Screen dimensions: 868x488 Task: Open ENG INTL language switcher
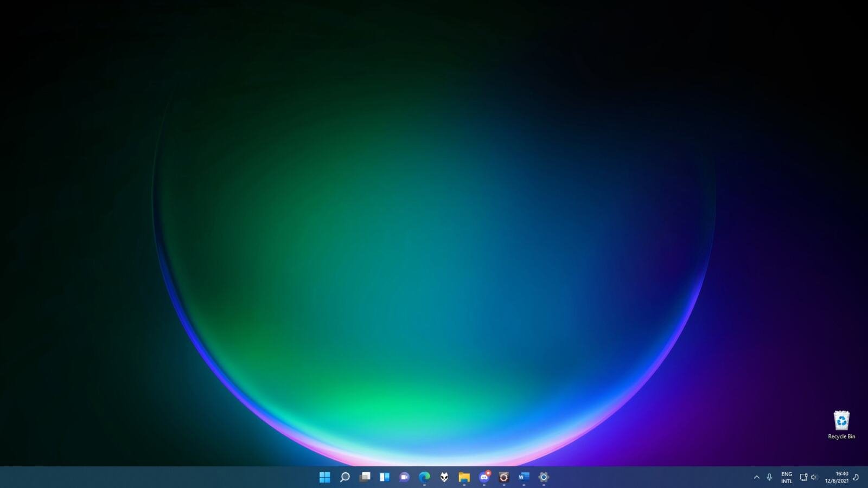[x=787, y=477]
